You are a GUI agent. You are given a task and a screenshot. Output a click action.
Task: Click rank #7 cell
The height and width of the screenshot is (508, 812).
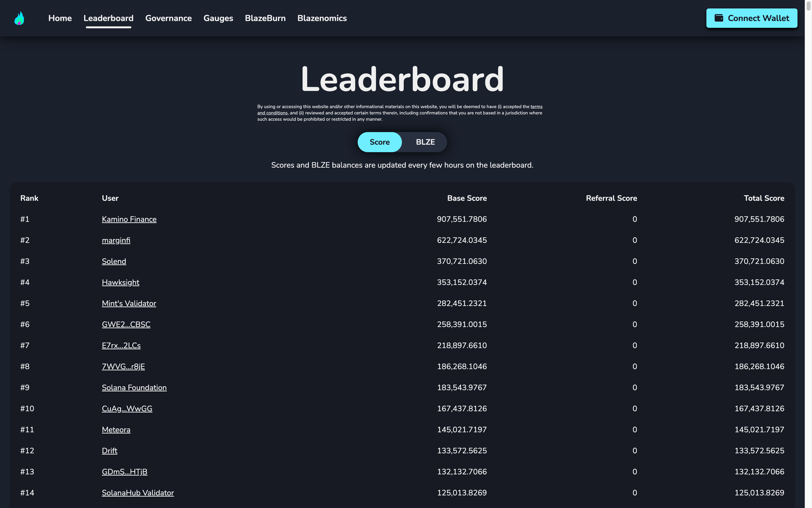point(25,345)
